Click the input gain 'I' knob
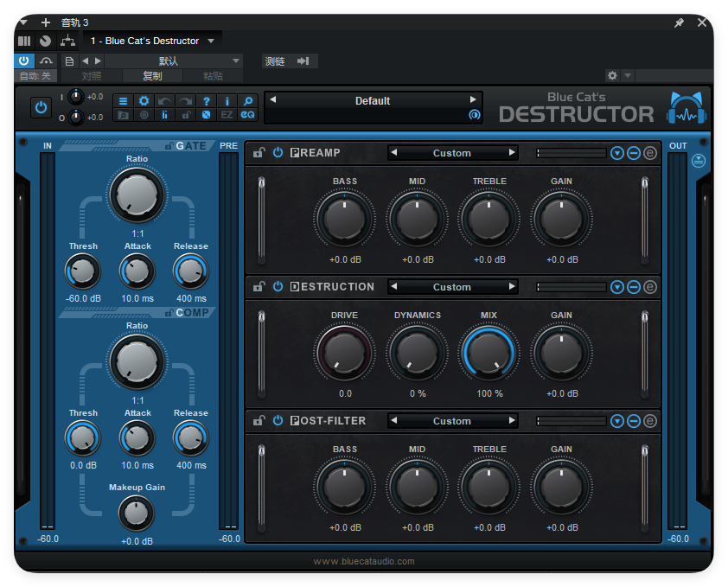The height and width of the screenshot is (587, 728). click(x=76, y=97)
